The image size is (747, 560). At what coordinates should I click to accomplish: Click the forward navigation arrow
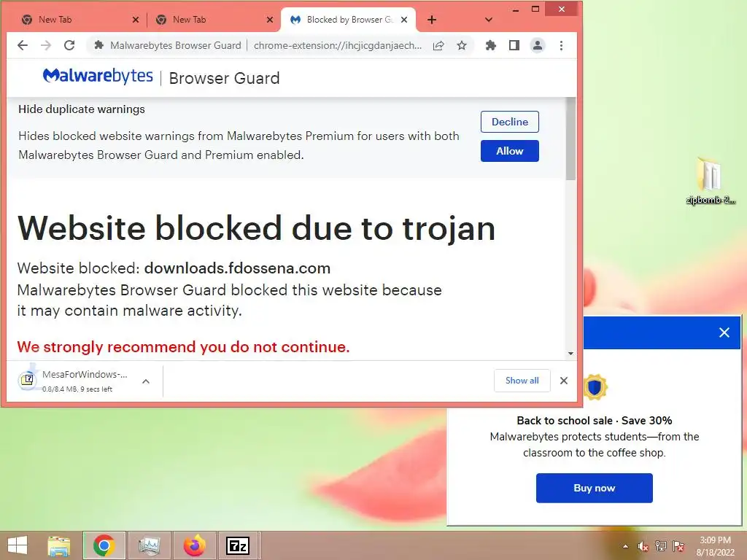tap(46, 45)
